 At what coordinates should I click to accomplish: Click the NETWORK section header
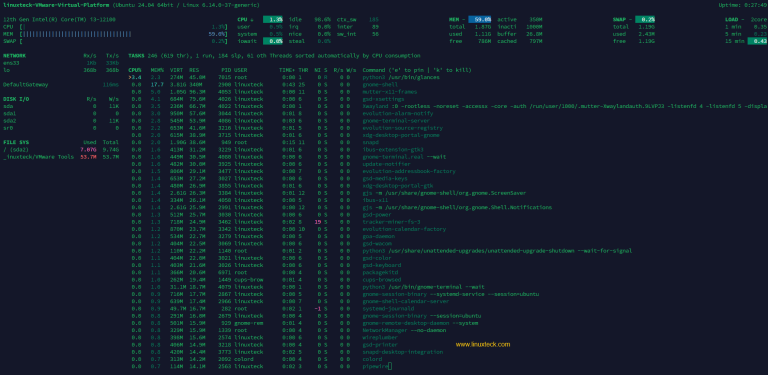pyautogui.click(x=15, y=56)
